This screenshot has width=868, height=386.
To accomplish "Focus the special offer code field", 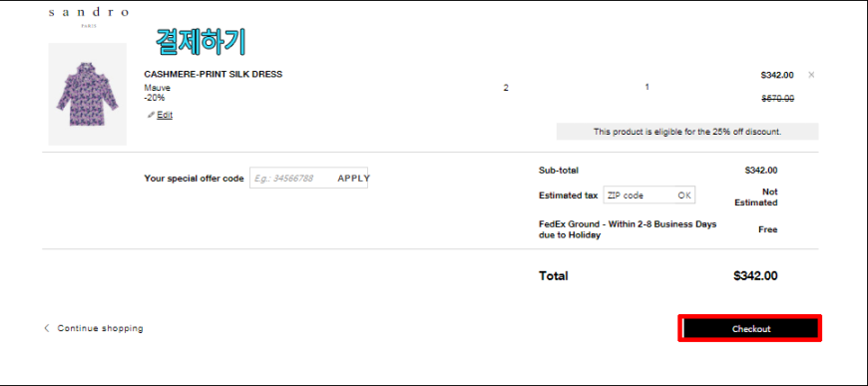I will point(291,178).
